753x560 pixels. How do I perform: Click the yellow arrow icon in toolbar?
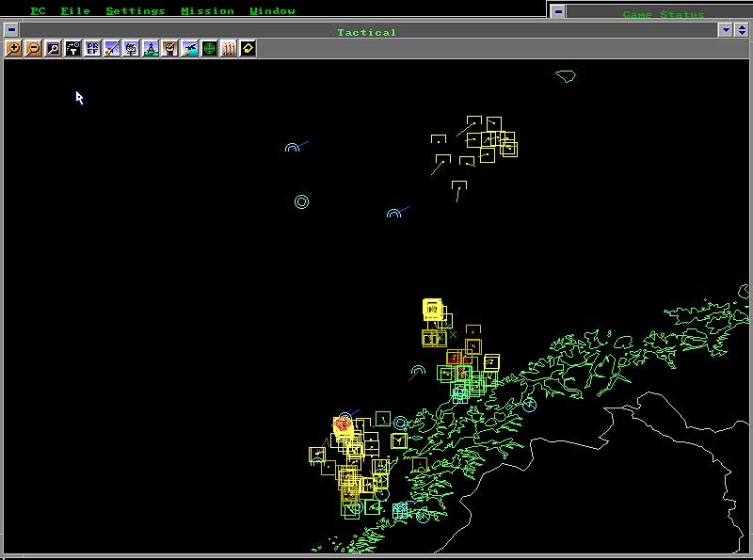248,49
